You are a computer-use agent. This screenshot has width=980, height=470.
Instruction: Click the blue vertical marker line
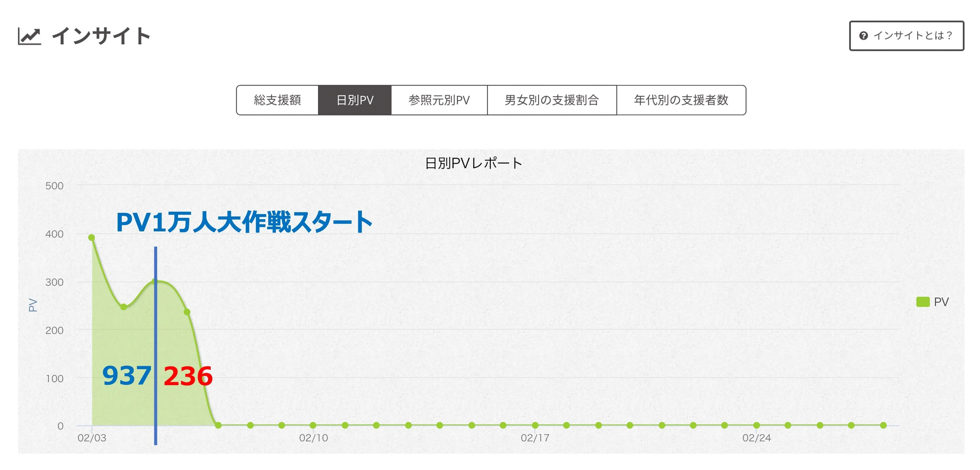pos(156,342)
